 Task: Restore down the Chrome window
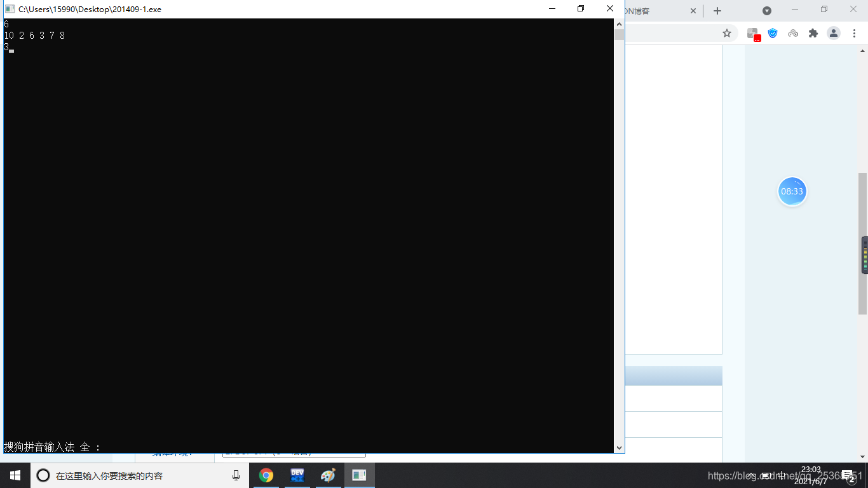coord(824,9)
